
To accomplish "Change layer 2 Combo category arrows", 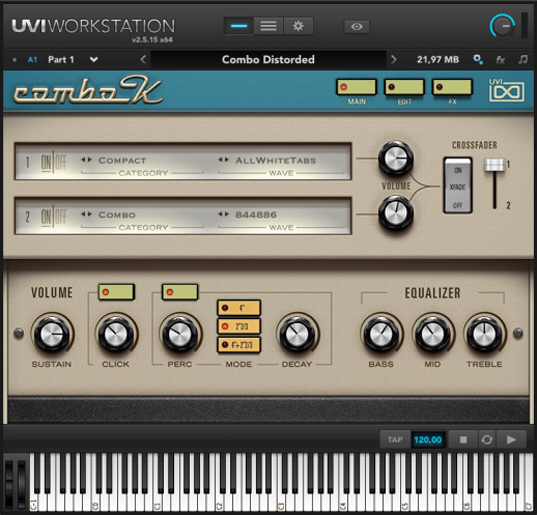I will (x=86, y=214).
